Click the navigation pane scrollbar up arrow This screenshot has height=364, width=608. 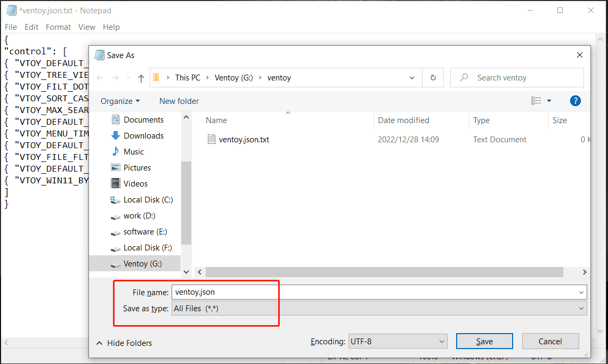tap(186, 117)
